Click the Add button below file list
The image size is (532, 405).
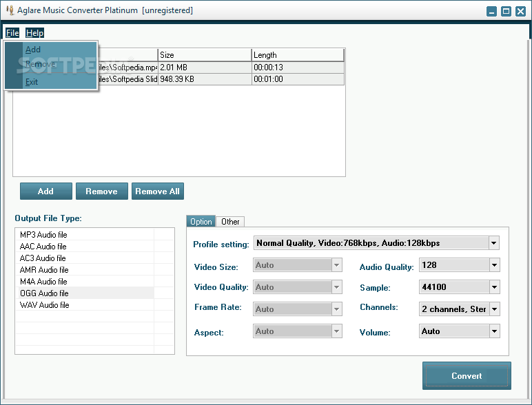[x=45, y=191]
